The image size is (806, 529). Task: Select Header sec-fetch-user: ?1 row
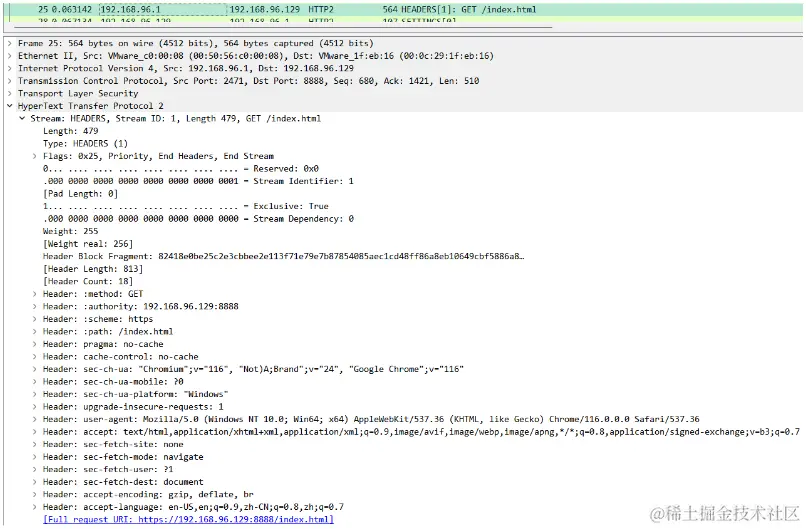pyautogui.click(x=108, y=469)
